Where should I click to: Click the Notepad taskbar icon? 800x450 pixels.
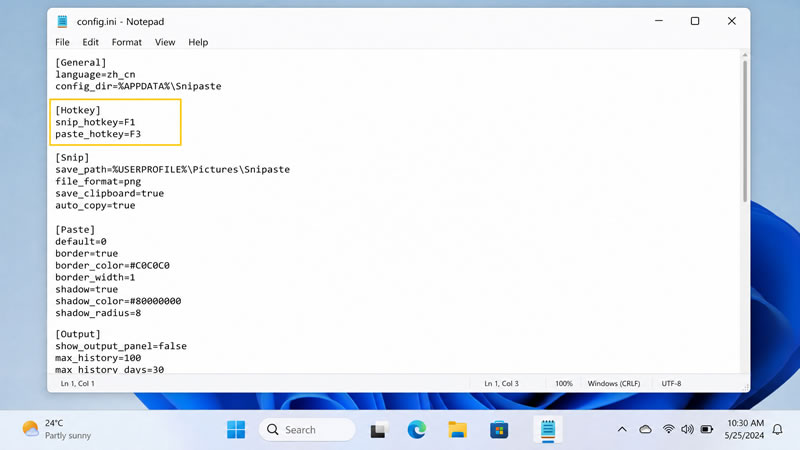[548, 430]
